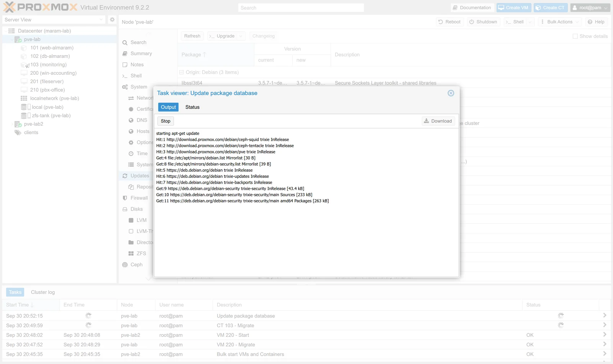The image size is (613, 364).
Task: Open the Upgrade button's dropdown arrow
Action: click(x=241, y=36)
